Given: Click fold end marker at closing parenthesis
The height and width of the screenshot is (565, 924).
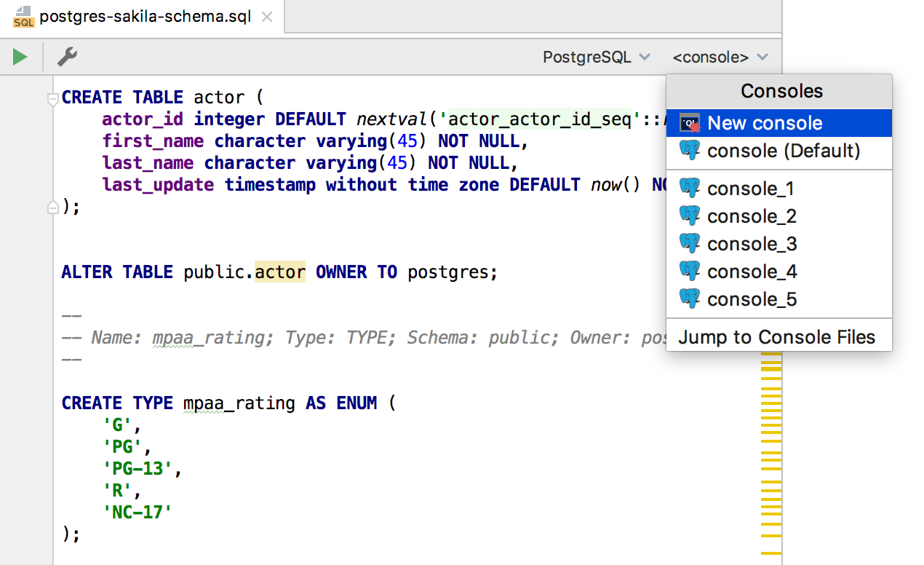Looking at the screenshot, I should click(52, 208).
